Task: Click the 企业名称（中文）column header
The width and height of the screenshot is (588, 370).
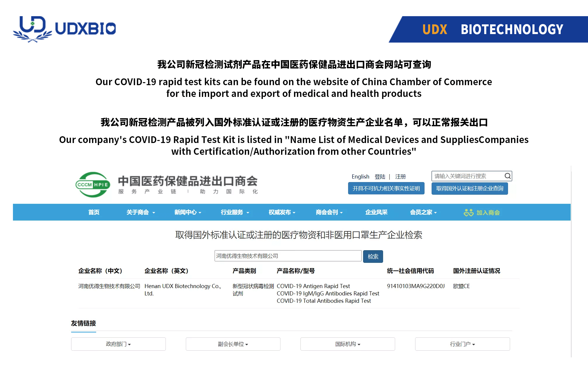Action: pos(100,271)
